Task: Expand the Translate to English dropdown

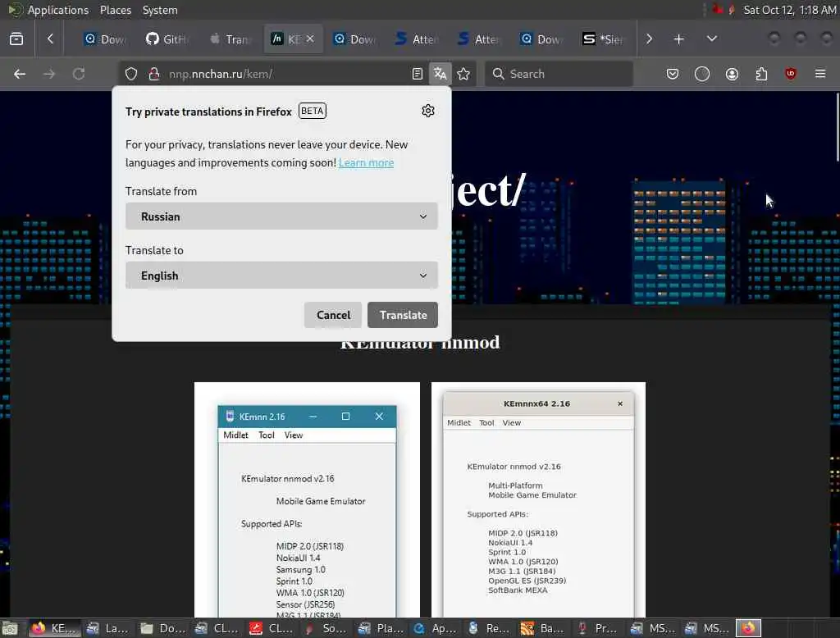Action: tap(281, 276)
